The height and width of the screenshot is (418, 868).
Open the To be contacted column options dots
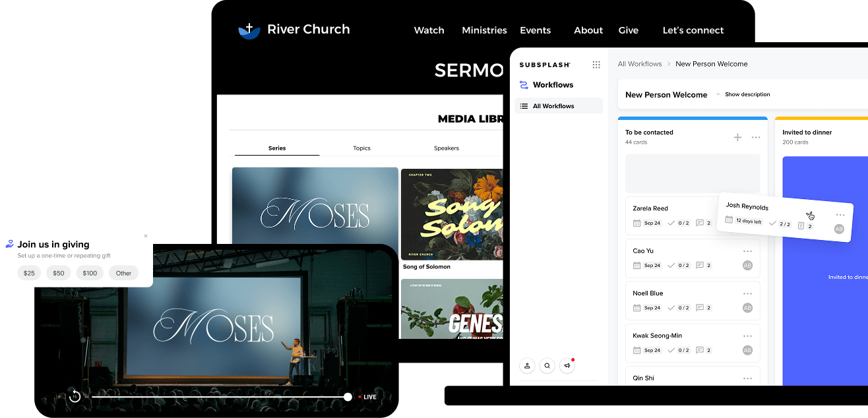[x=756, y=137]
